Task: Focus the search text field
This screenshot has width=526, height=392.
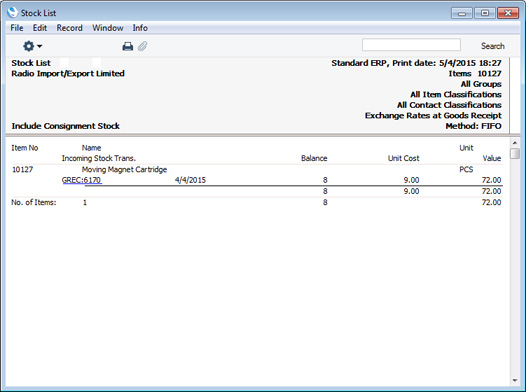Action: [x=411, y=45]
